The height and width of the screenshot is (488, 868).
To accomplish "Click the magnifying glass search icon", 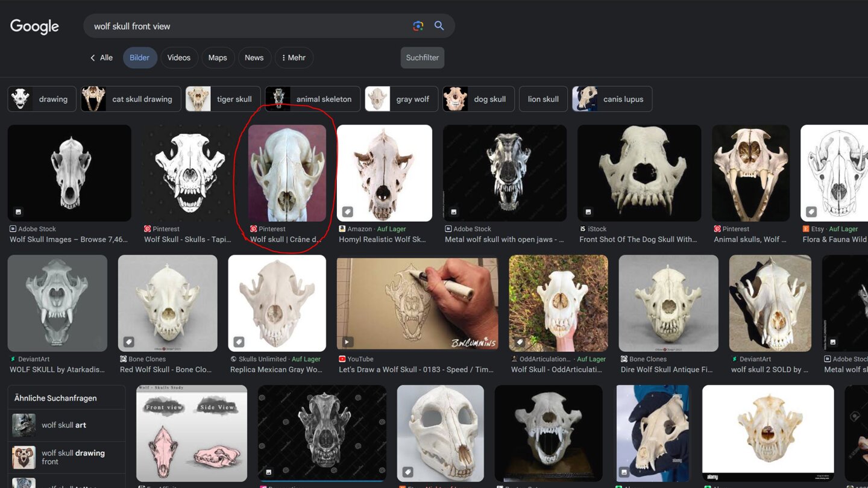I will coord(439,26).
